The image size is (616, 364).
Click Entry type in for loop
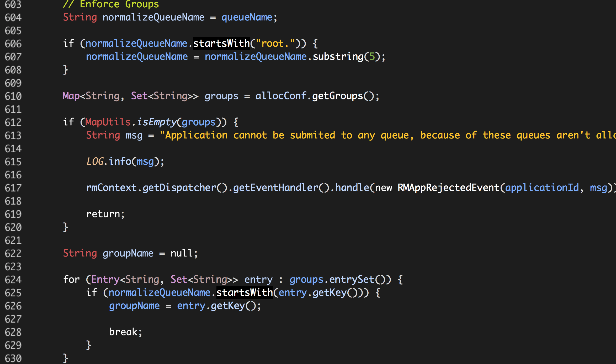point(105,280)
